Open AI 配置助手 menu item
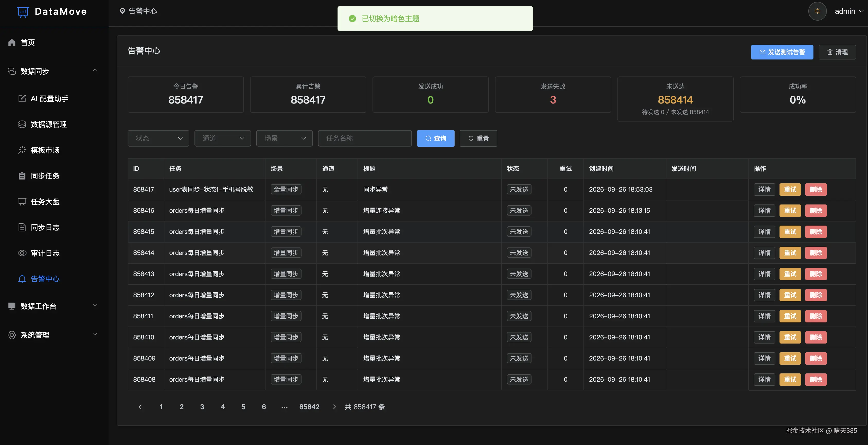 [54, 99]
